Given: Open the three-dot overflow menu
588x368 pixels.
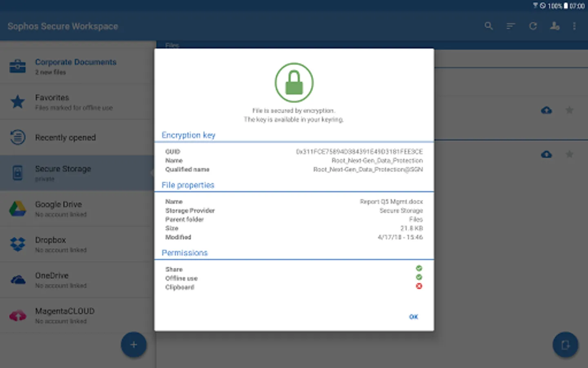Looking at the screenshot, I should click(x=574, y=26).
